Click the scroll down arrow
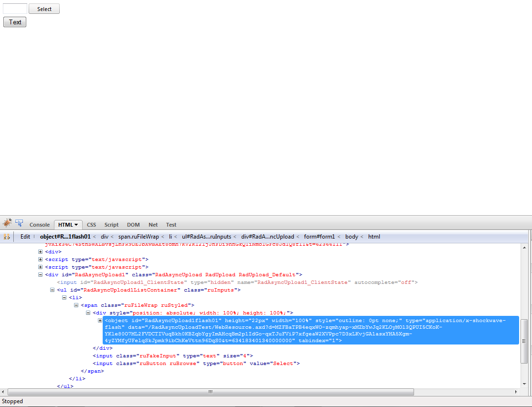The width and height of the screenshot is (532, 407). tap(524, 384)
